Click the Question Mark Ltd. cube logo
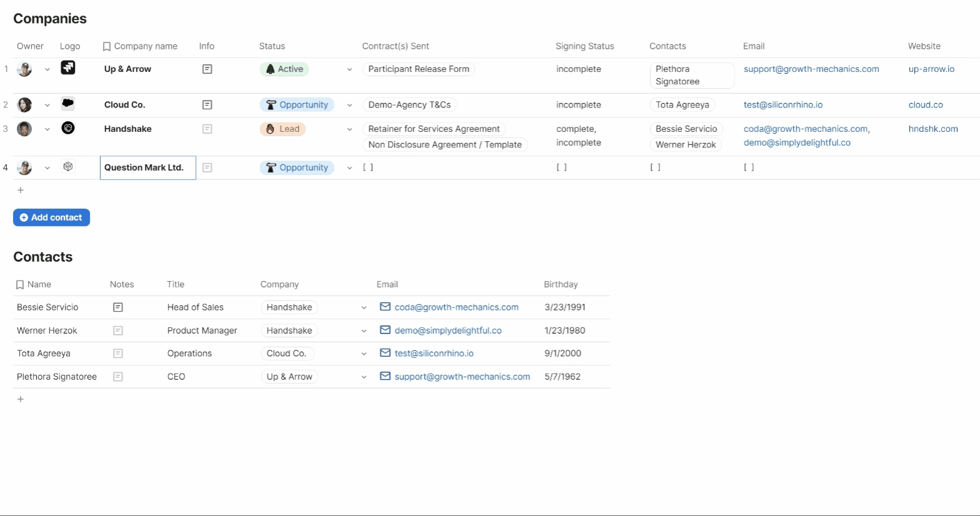Image resolution: width=980 pixels, height=516 pixels. pos(68,167)
